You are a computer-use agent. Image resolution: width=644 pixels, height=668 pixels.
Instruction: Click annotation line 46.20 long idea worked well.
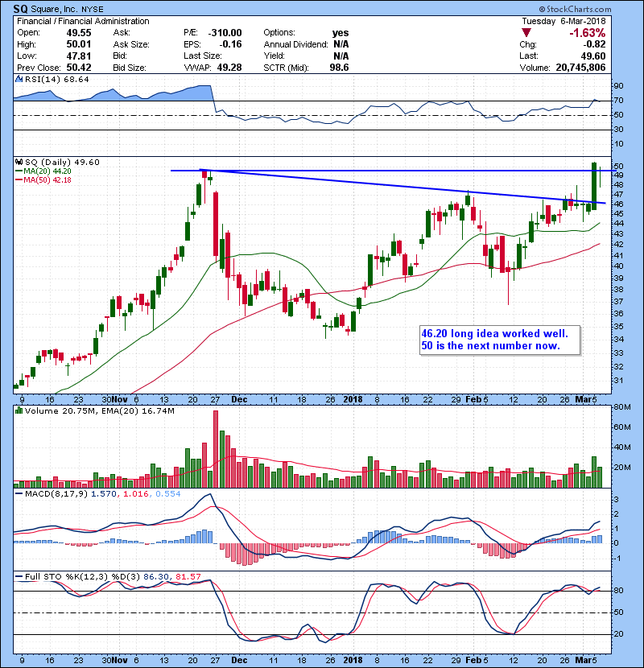(x=494, y=333)
